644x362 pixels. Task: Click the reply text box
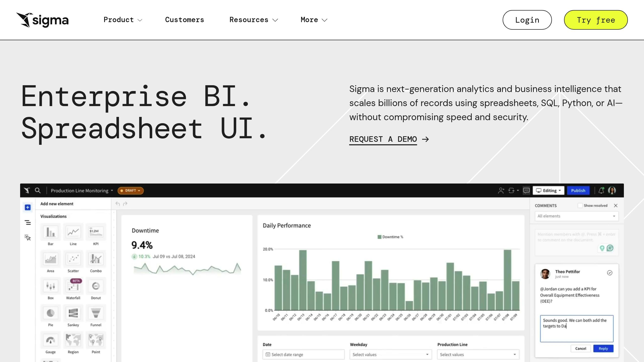point(577,329)
